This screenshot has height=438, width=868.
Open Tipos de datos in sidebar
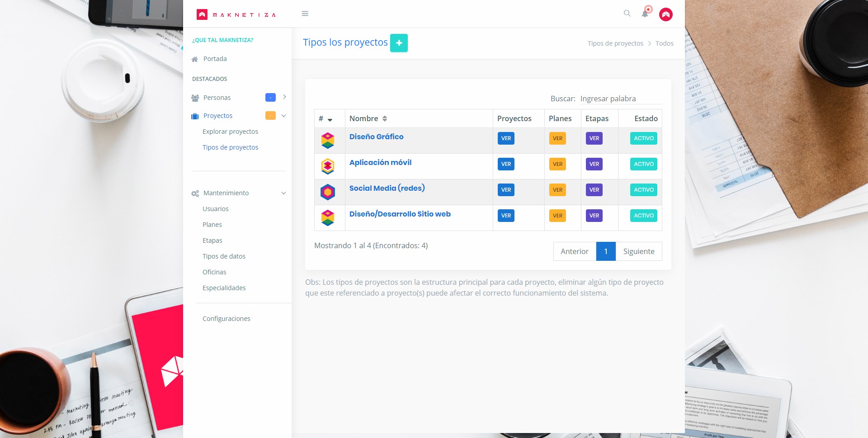[224, 256]
